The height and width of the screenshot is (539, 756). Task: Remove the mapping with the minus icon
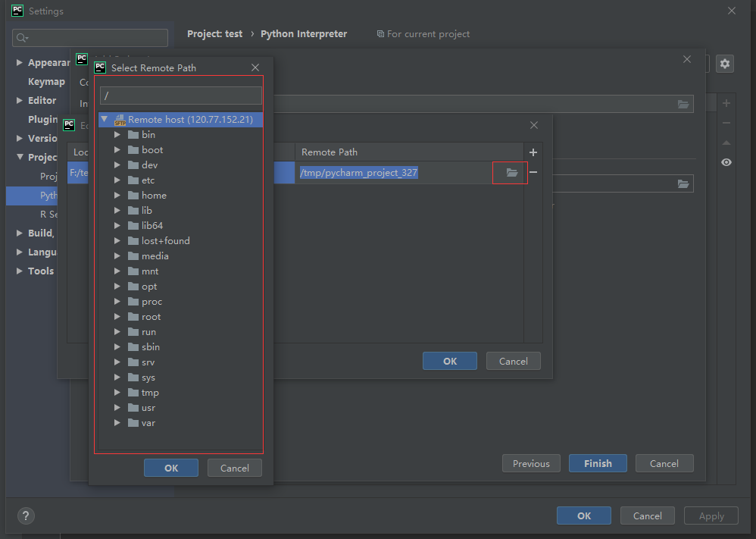click(533, 172)
